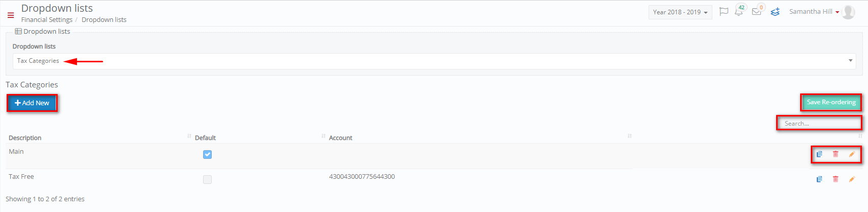Duplicate the Tax Free row
The height and width of the screenshot is (212, 868).
819,179
